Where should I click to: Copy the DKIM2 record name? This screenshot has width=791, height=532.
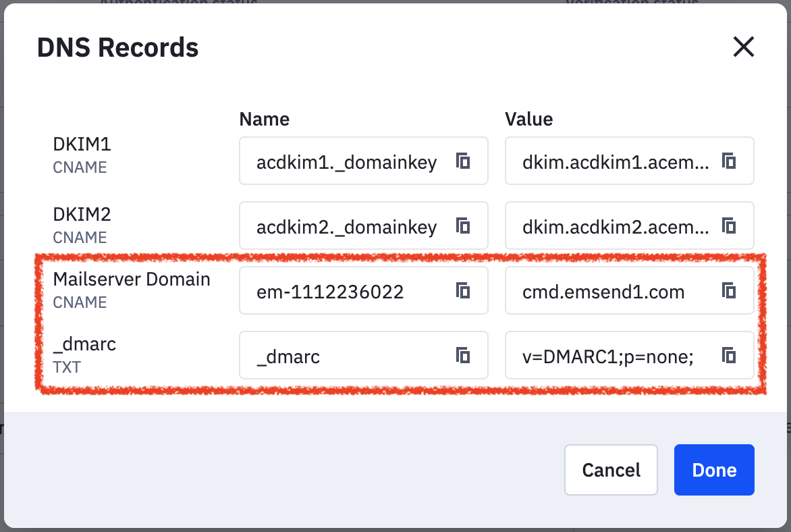463,225
